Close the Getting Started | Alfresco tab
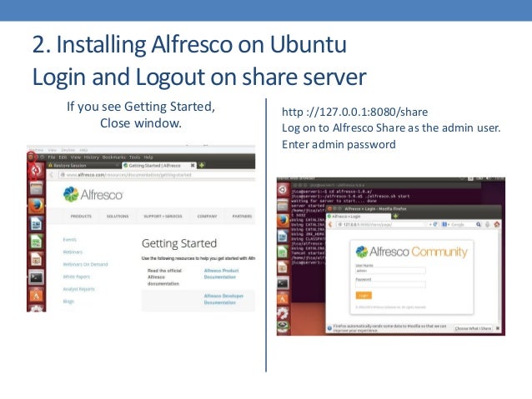The height and width of the screenshot is (399, 532). [193, 166]
